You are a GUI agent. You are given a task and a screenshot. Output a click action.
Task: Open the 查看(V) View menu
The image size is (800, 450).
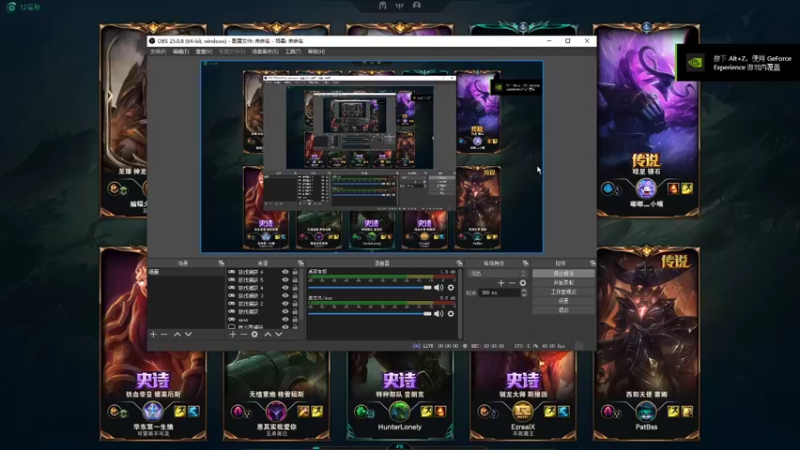[204, 52]
